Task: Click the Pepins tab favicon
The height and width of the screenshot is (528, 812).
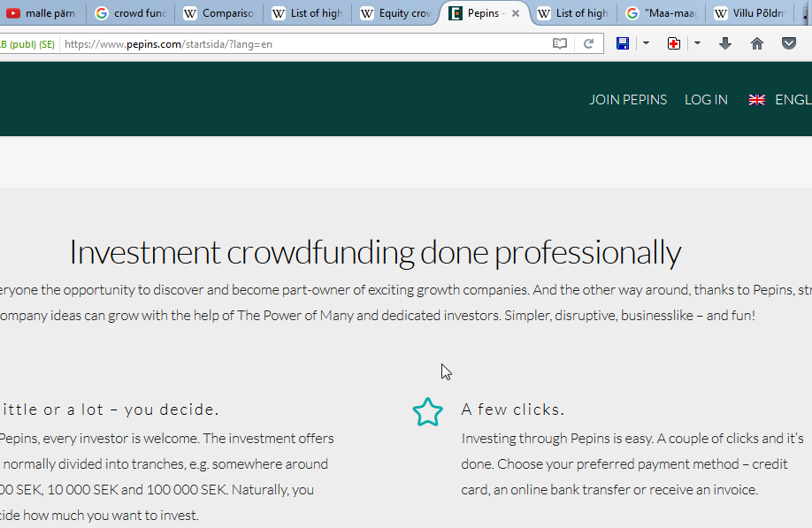Action: (x=456, y=13)
